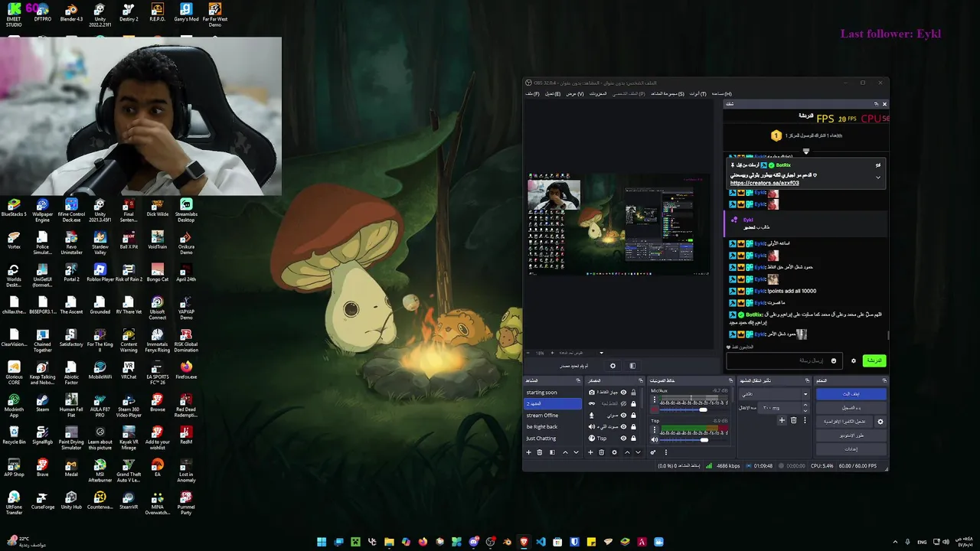Open chat settings gear below chat

pos(854,360)
